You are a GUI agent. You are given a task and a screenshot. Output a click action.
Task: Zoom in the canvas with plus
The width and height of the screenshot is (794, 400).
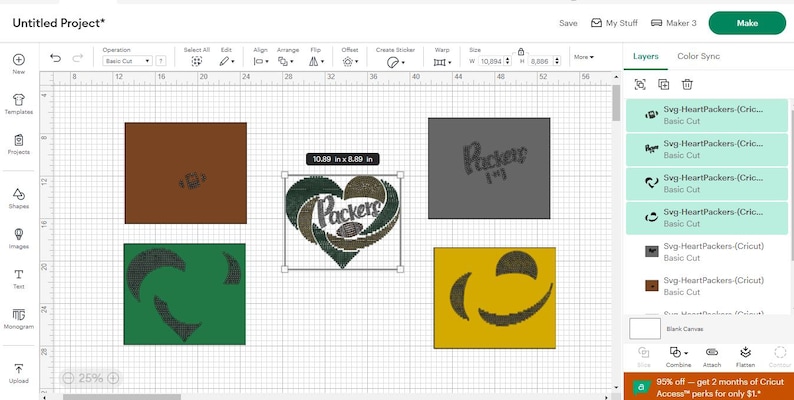point(113,378)
